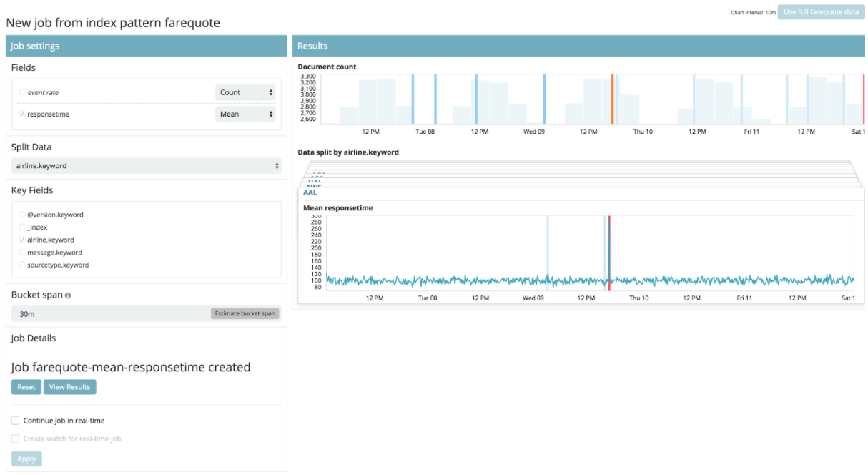Uncheck airline.keyword key field checkbox

(x=22, y=240)
